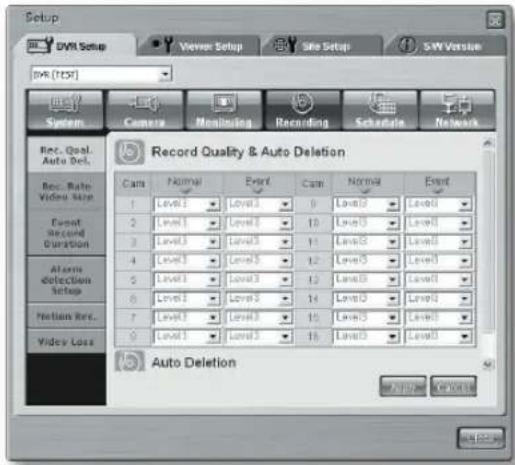
Task: Open Normal quality dropdown for Cam 8
Action: click(x=186, y=336)
